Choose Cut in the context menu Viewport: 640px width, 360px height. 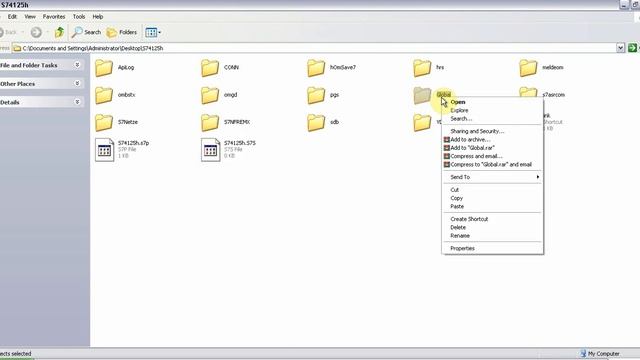click(492, 190)
